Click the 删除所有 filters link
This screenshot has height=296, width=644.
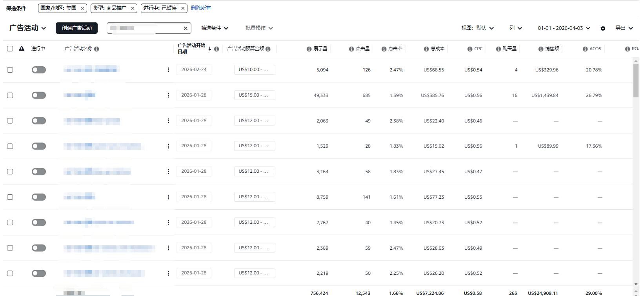coord(201,8)
